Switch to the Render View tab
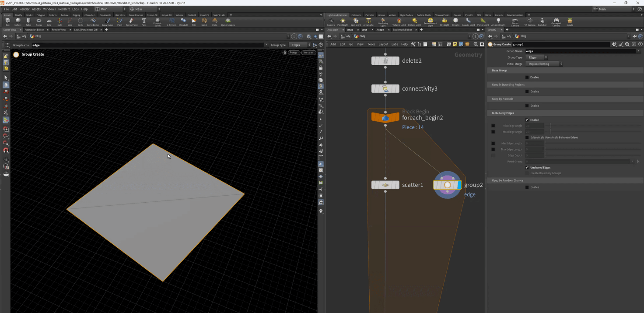 59,30
